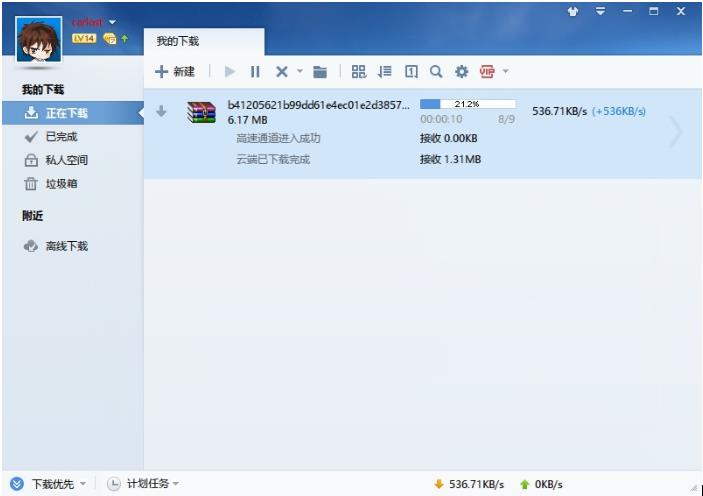Click the grid view icon
The height and width of the screenshot is (496, 703).
359,72
